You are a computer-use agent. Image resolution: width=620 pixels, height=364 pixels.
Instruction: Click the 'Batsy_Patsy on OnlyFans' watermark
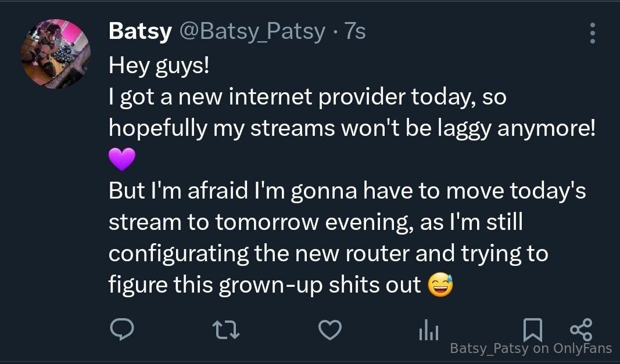tap(531, 348)
